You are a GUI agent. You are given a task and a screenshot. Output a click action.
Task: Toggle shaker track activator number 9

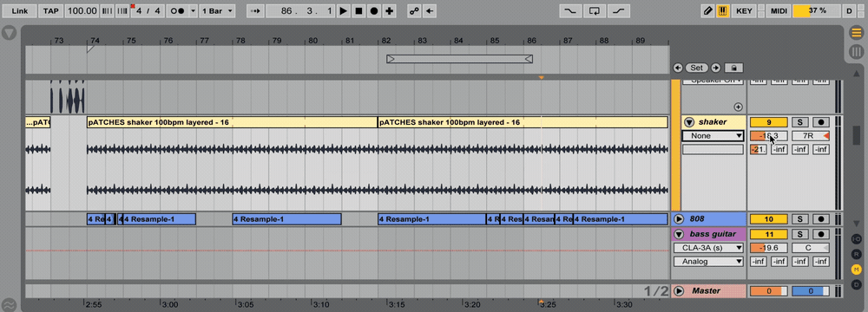[768, 122]
